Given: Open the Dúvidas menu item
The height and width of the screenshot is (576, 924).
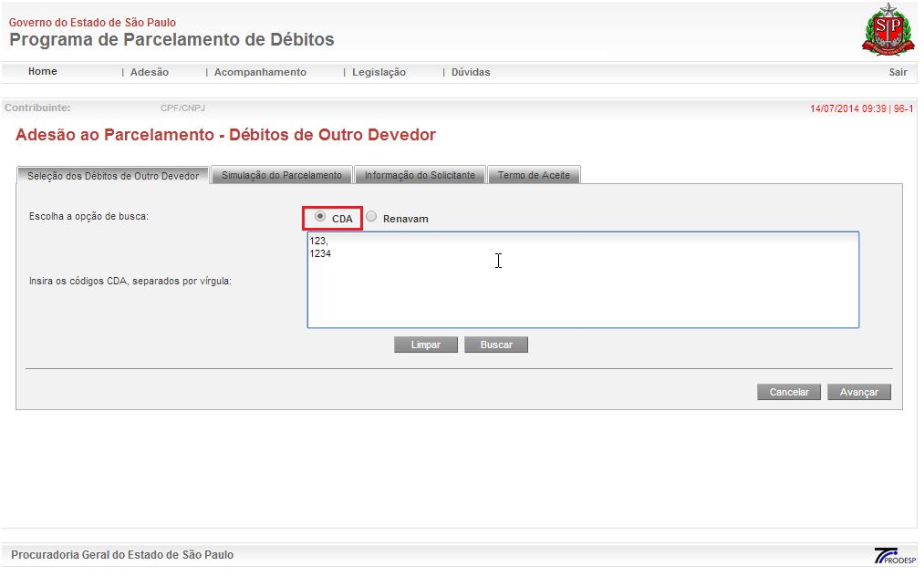Looking at the screenshot, I should (x=471, y=72).
